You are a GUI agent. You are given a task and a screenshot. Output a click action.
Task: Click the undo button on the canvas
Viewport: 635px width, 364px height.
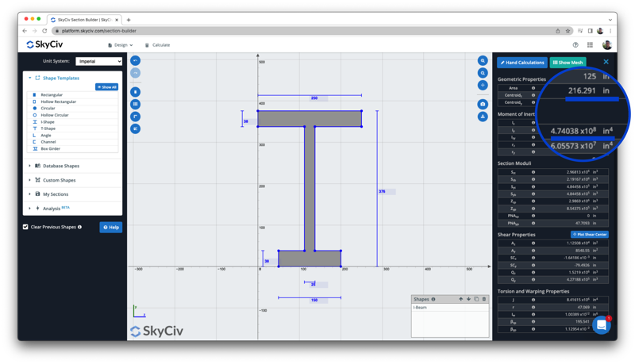(x=135, y=60)
